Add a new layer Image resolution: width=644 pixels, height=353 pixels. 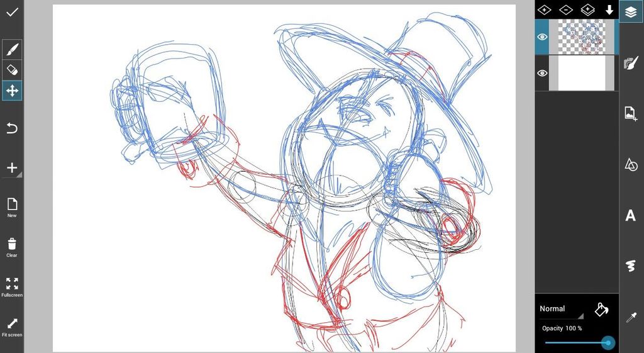tap(544, 10)
